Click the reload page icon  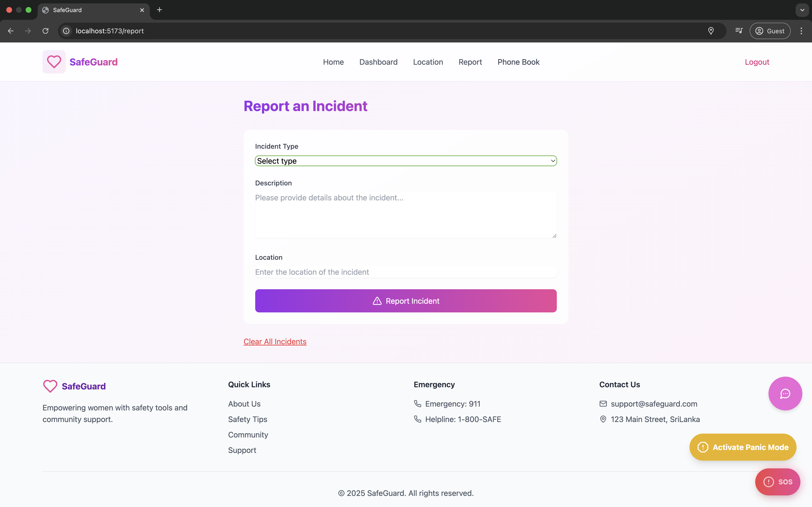45,31
